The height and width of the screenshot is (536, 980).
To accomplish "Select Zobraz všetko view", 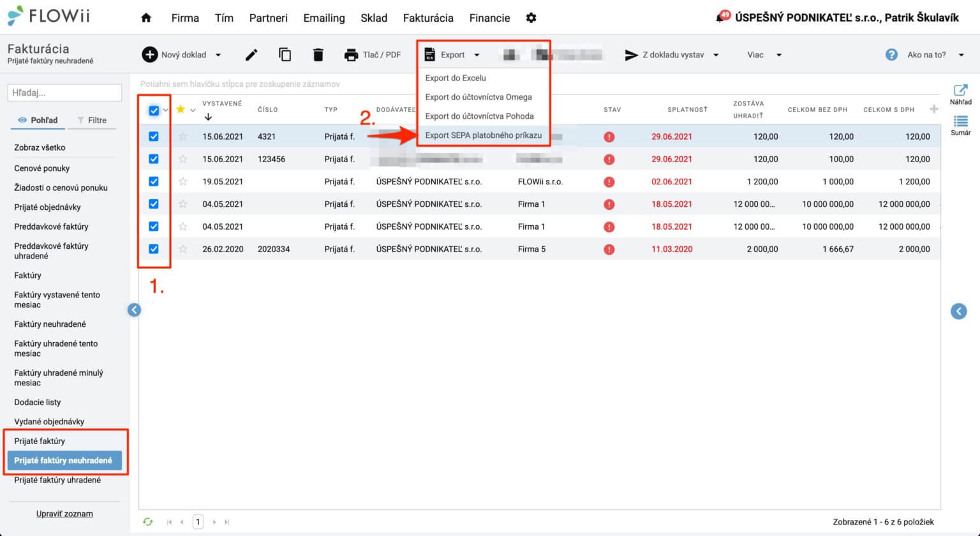I will click(x=40, y=147).
